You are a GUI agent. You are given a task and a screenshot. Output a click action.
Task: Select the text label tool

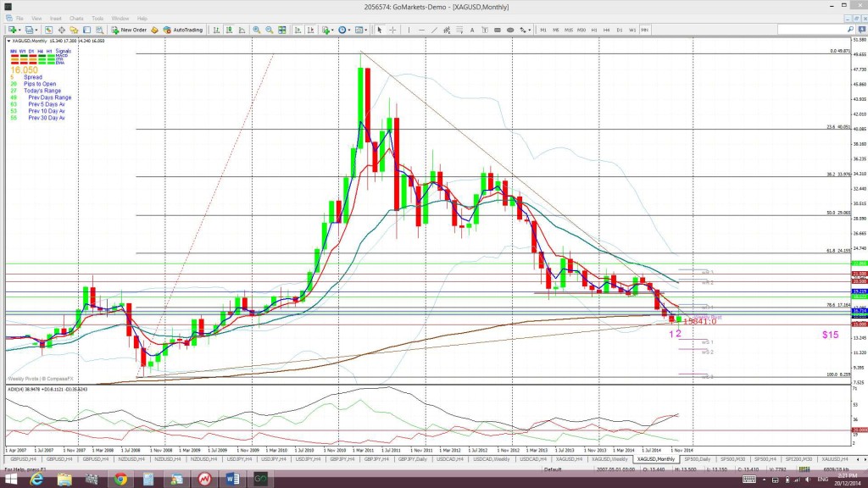point(484,30)
